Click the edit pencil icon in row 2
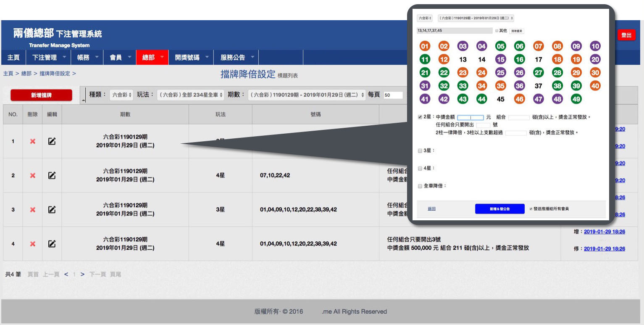The width and height of the screenshot is (644, 325). tap(52, 175)
